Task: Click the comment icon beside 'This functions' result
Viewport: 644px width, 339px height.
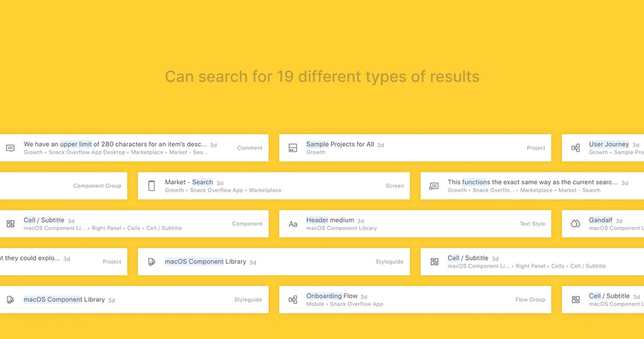Action: [434, 186]
